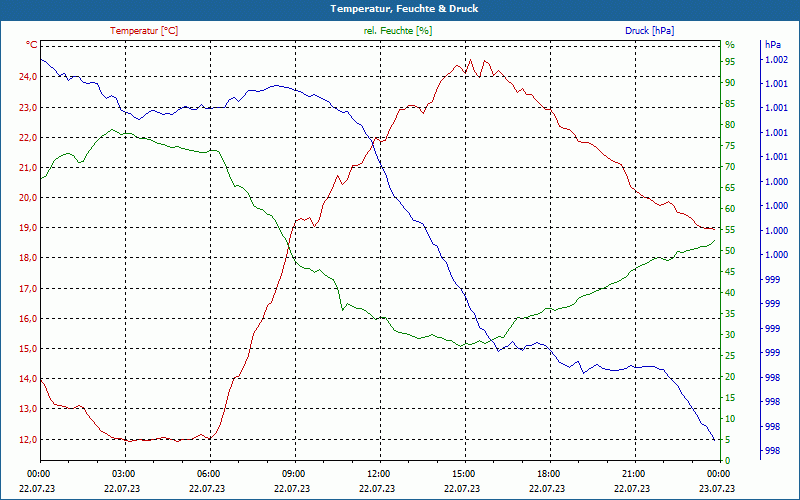The image size is (800, 500).
Task: Click the chart title "Temperatur, Feuchte & Druck"
Action: [x=404, y=9]
